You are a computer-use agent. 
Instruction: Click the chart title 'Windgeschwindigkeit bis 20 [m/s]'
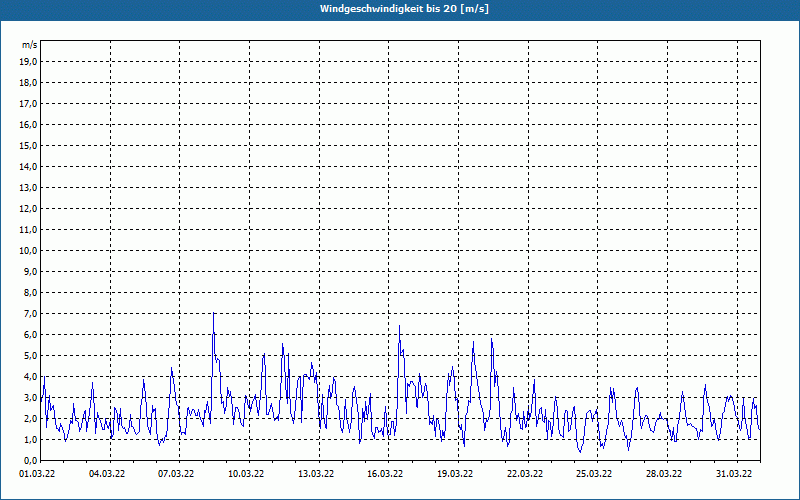coord(404,9)
